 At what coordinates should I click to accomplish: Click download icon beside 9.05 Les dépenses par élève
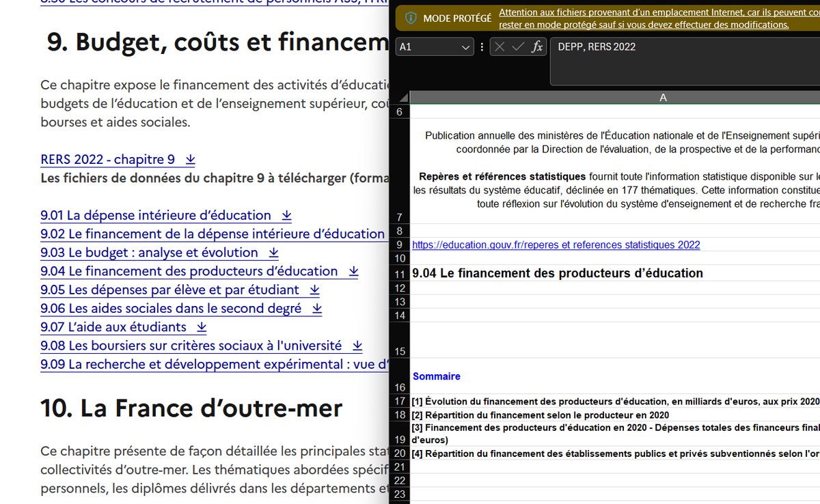[315, 290]
